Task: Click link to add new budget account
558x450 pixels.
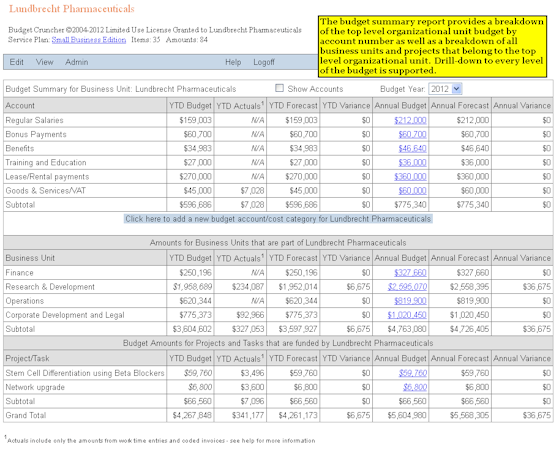Action: tap(278, 219)
